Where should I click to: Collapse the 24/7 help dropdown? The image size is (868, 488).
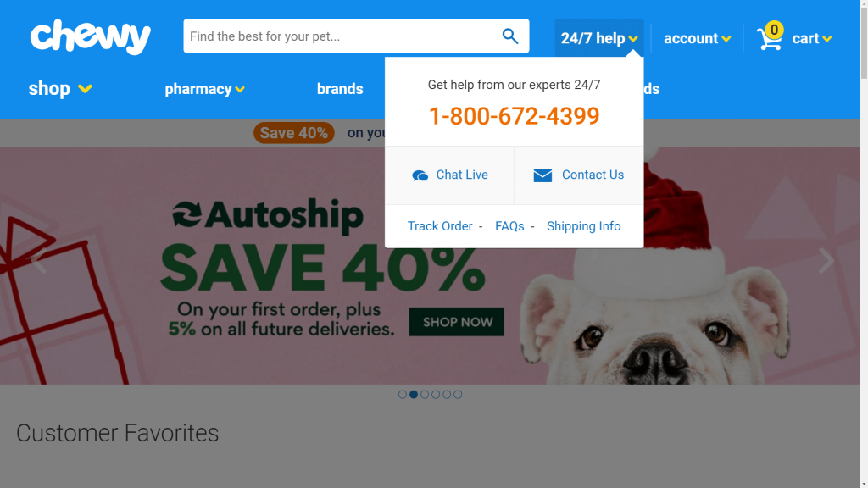click(599, 38)
